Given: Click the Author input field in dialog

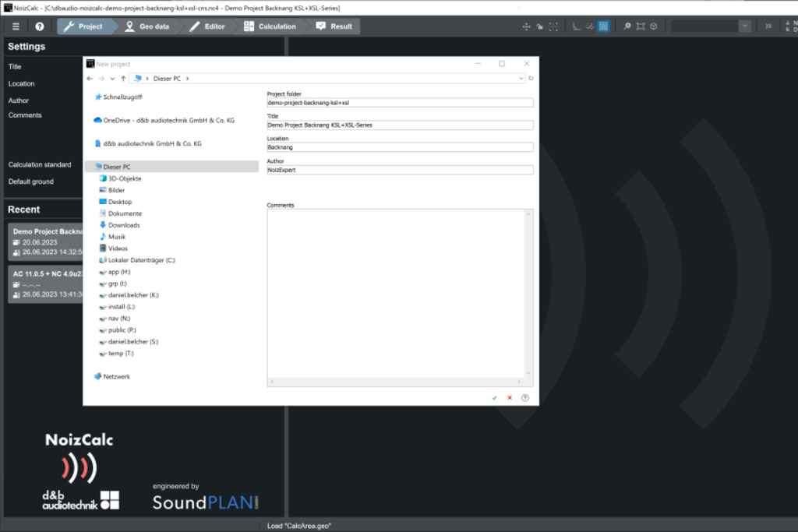Looking at the screenshot, I should (x=400, y=170).
